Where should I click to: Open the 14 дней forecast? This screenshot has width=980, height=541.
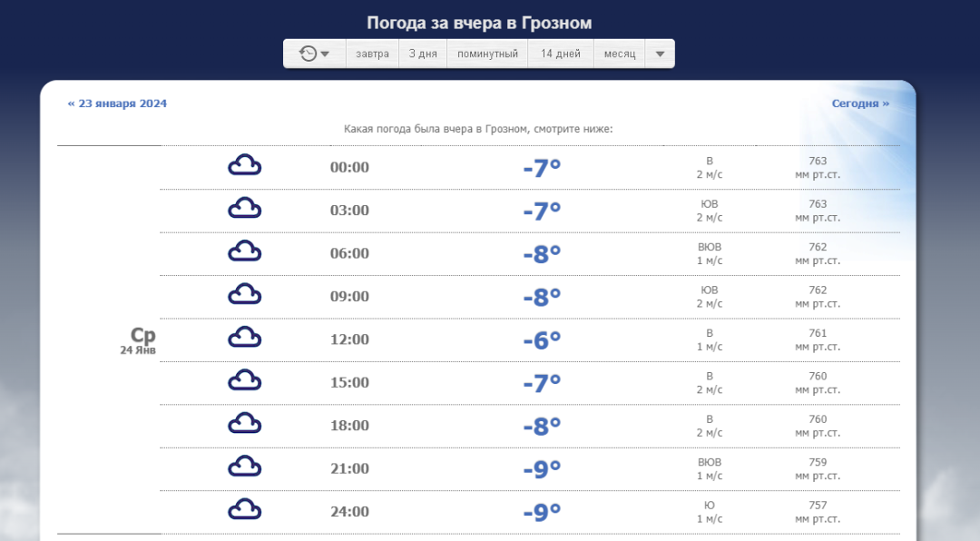coord(561,54)
